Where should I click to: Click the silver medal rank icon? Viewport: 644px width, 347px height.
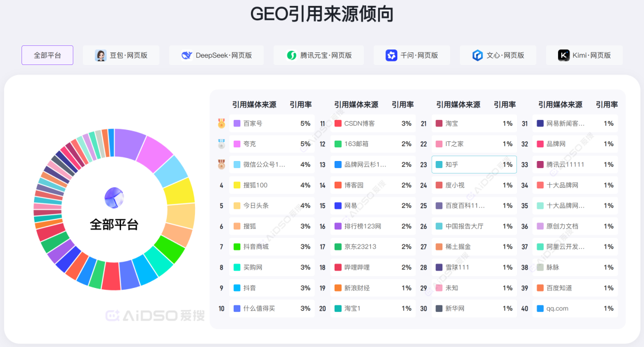click(221, 144)
